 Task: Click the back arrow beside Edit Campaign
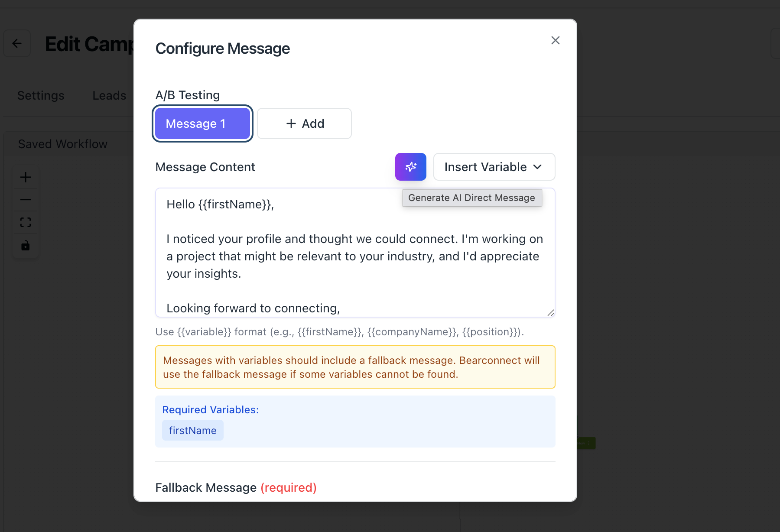tap(17, 43)
